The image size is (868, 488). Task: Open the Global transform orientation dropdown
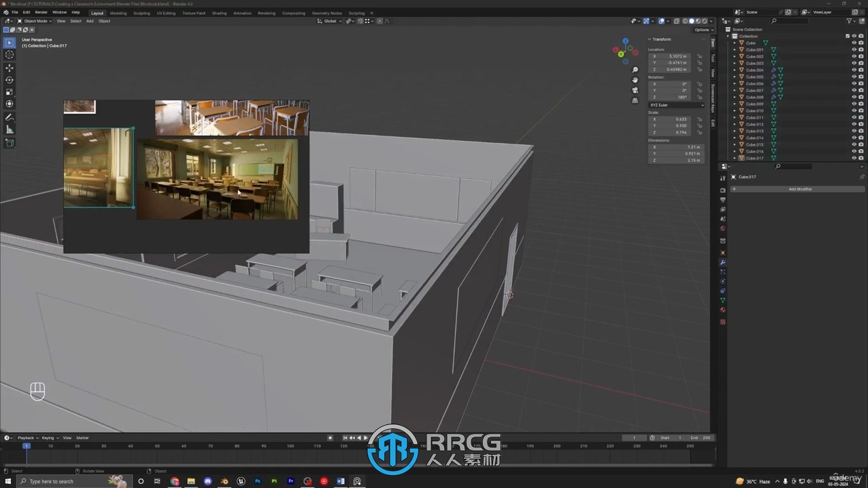click(330, 21)
